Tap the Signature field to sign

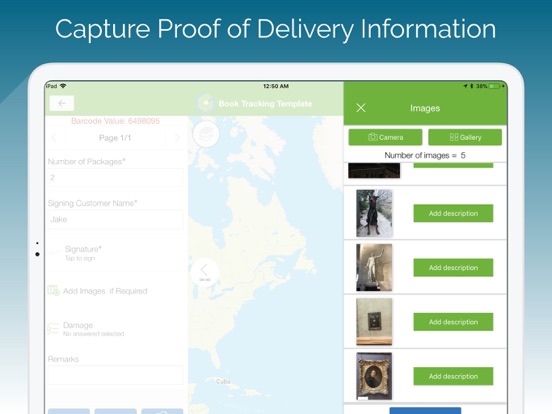pos(115,253)
